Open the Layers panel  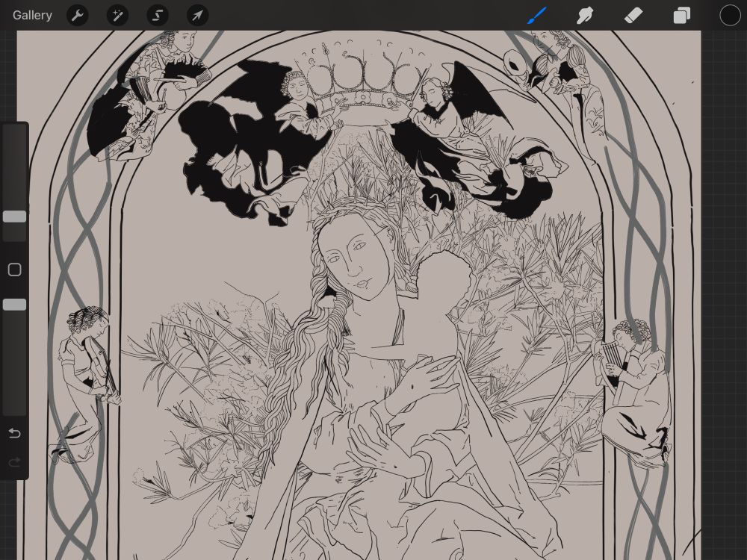[682, 15]
